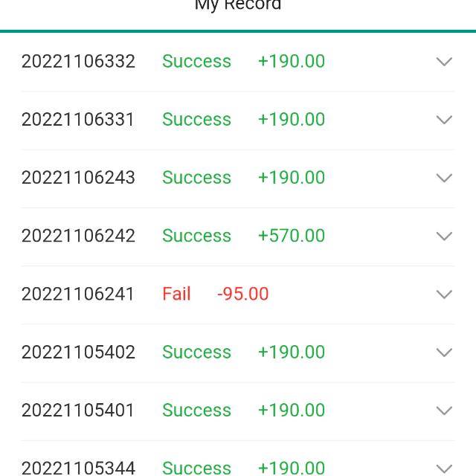Select the My Record tab header
Screen dimensions: 476x476
tap(238, 6)
